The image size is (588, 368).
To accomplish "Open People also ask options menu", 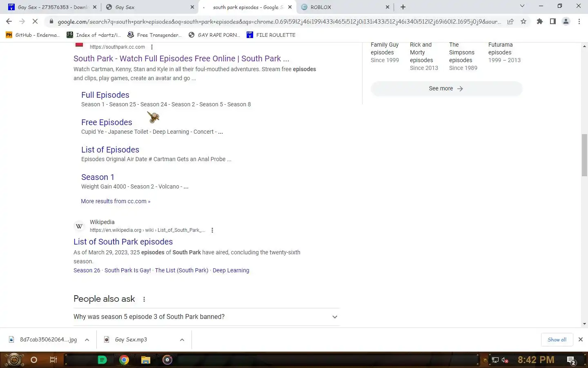I will point(144,299).
